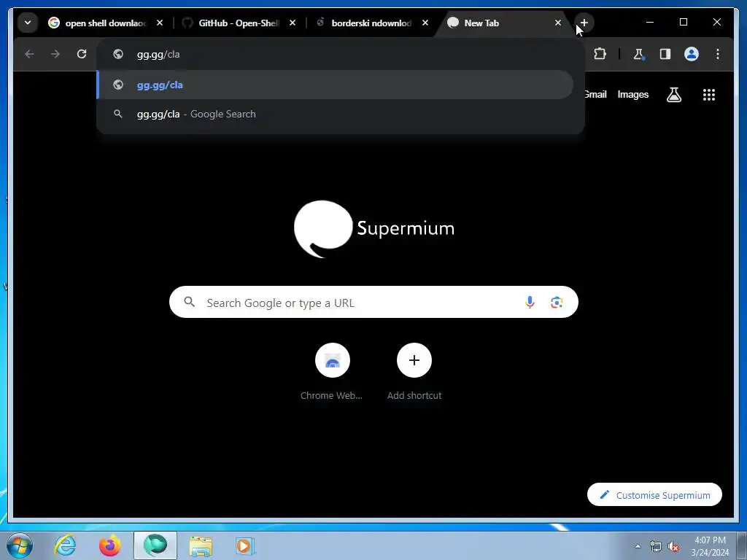The width and height of the screenshot is (747, 560).
Task: Click the address bar containing gg.gg/cla
Action: (x=340, y=54)
